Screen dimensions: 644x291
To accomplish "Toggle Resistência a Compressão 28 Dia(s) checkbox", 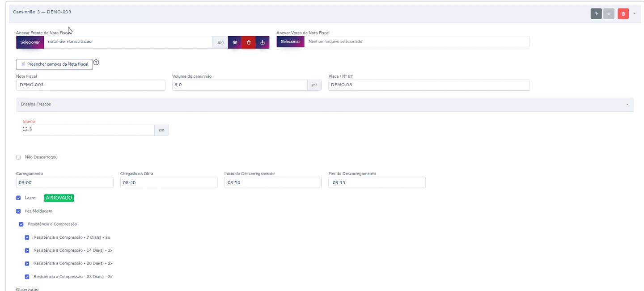I will pyautogui.click(x=27, y=263).
